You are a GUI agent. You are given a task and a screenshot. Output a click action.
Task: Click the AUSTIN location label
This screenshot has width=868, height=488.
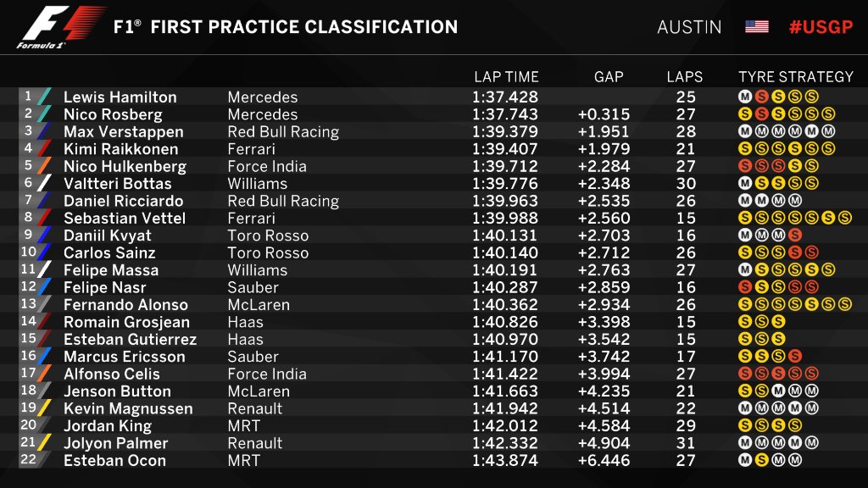[x=689, y=27]
